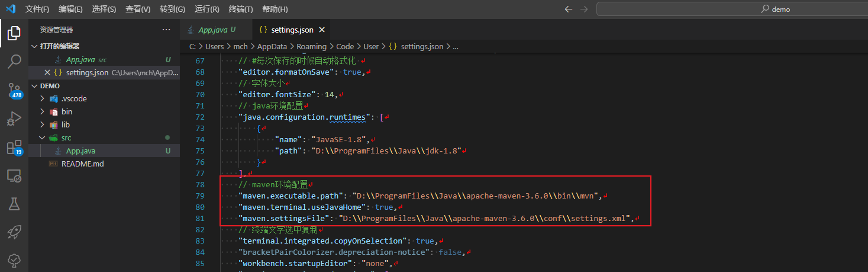
Task: Open the 转到(G) menu
Action: 172,9
